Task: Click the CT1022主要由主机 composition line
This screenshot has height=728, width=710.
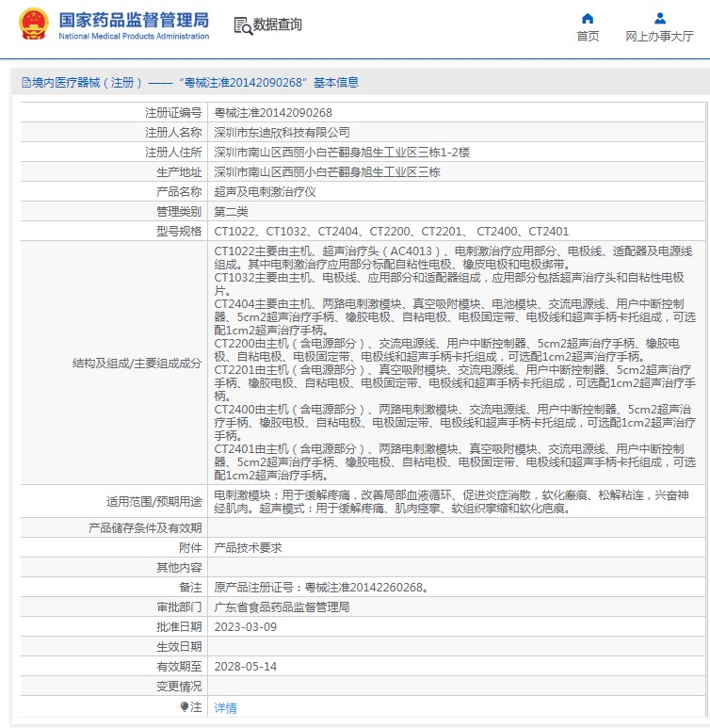Action: pos(453,258)
